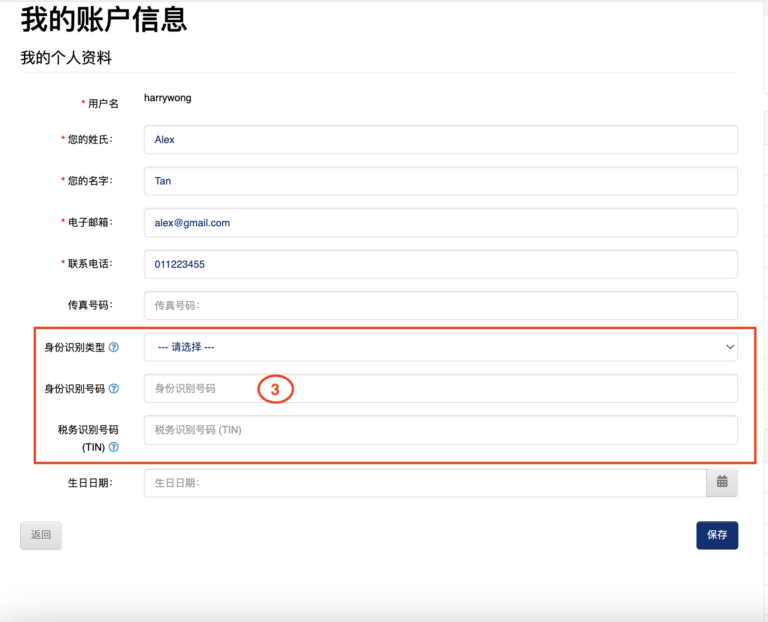Focus the 您的名字 field containing Tan

441,181
